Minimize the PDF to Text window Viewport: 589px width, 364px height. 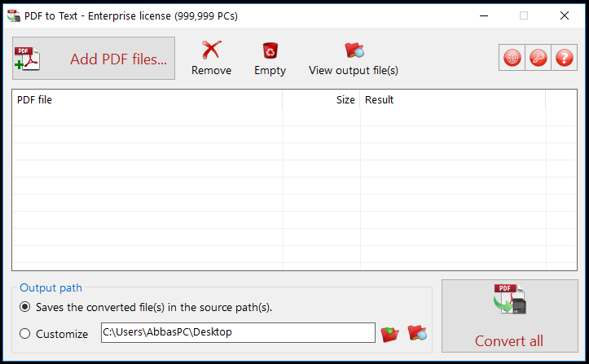tap(484, 15)
